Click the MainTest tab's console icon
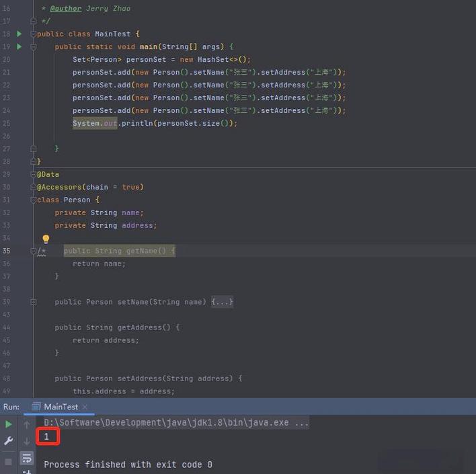The height and width of the screenshot is (474, 476). coord(36,406)
